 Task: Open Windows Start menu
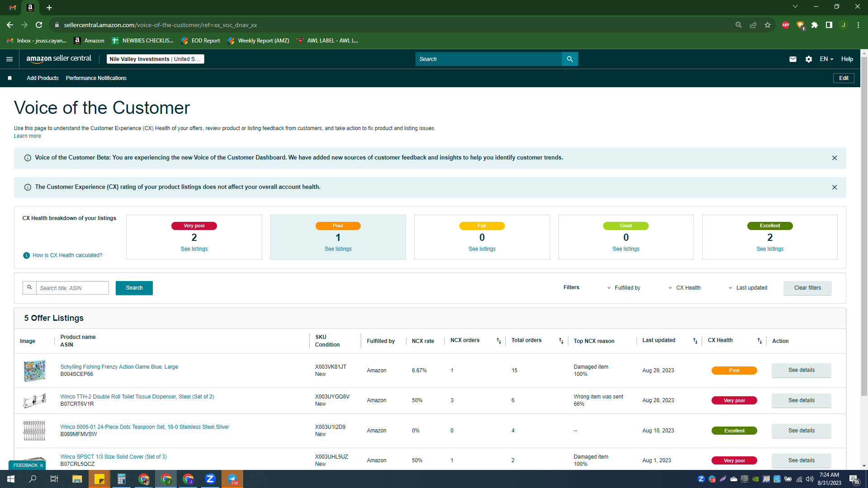[x=11, y=479]
